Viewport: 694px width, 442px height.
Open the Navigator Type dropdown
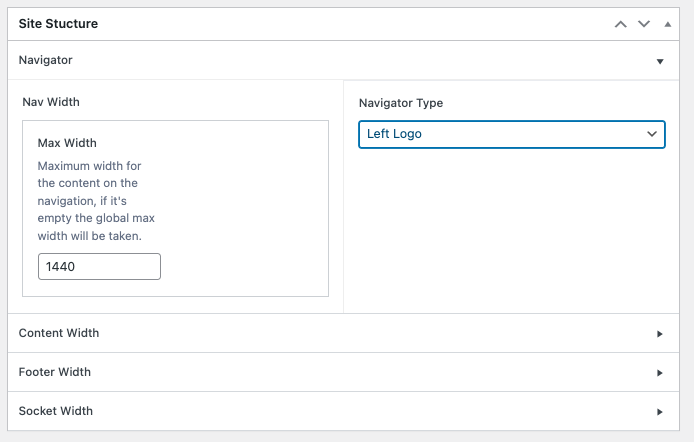[x=511, y=134]
